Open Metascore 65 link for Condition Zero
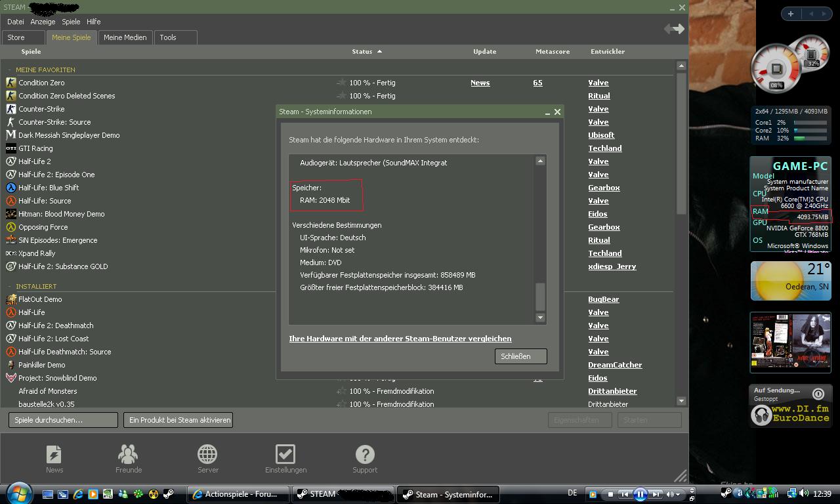 (537, 83)
